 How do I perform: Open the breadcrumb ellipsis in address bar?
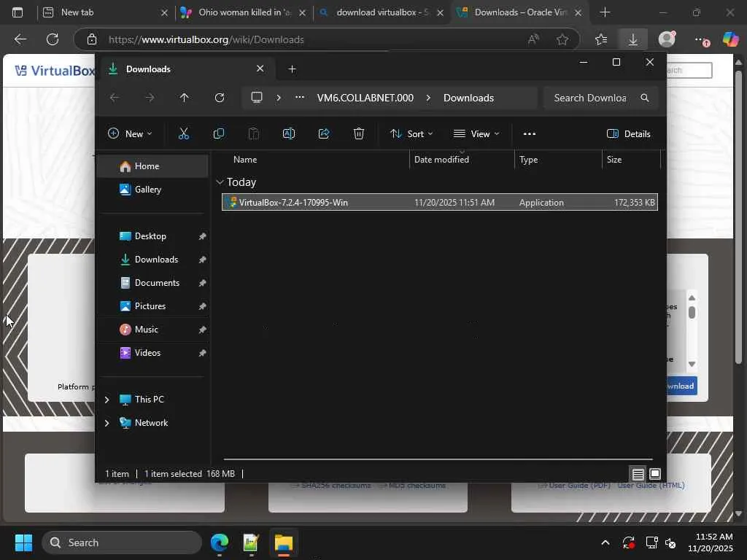pos(299,97)
